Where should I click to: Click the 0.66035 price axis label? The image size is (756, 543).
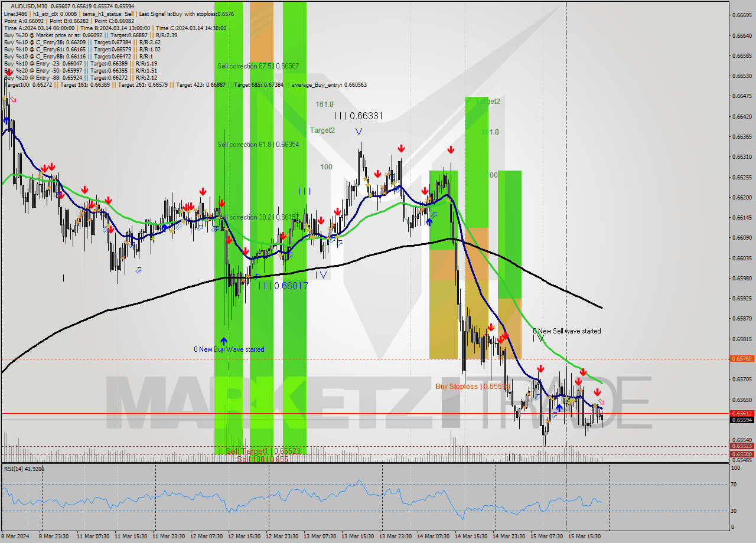coord(742,259)
